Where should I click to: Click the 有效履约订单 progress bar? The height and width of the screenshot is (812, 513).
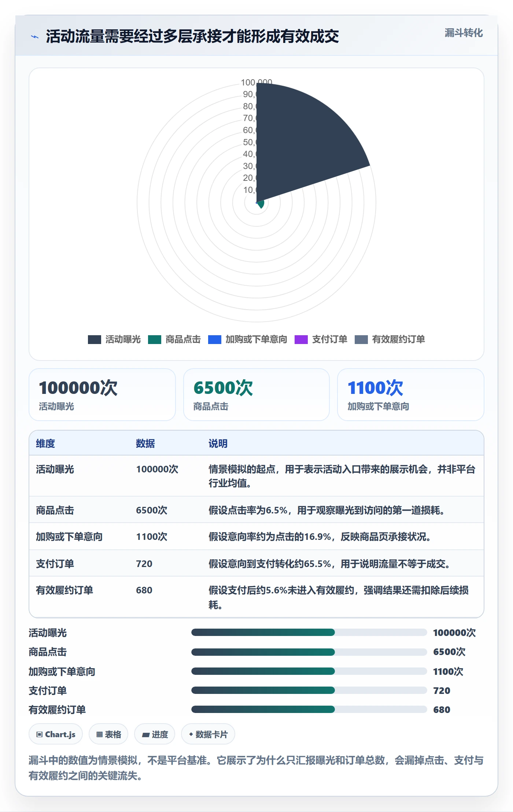pos(309,709)
